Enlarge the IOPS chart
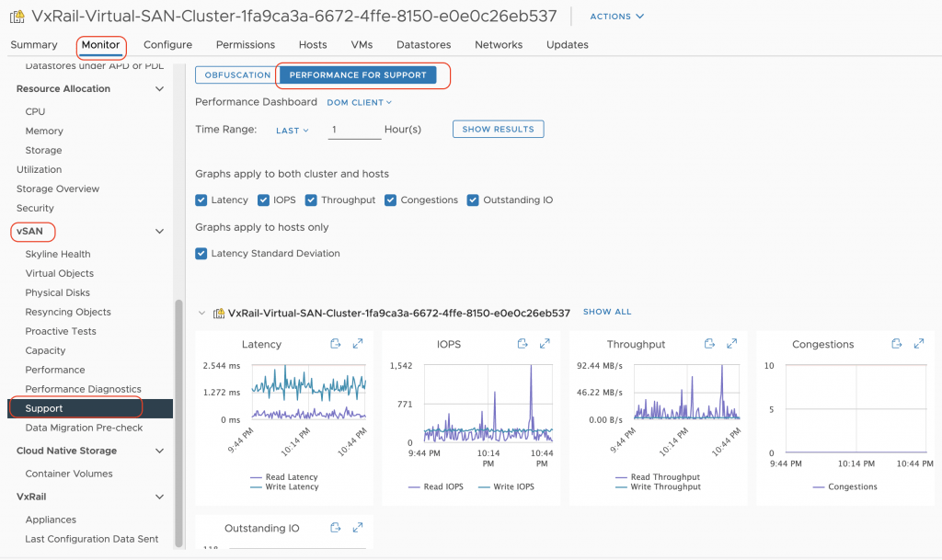Screen dimensions: 942x560 click(545, 344)
